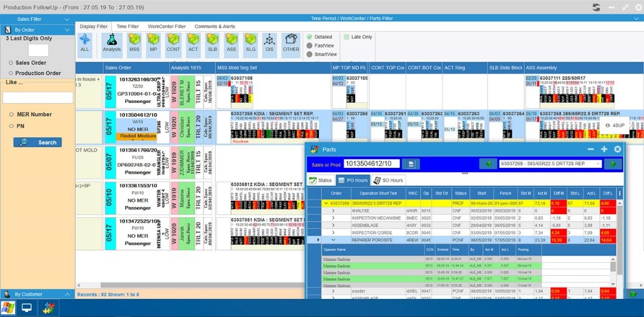The height and width of the screenshot is (317, 644).
Task: Select the Production Order radio button
Action: 11,73
